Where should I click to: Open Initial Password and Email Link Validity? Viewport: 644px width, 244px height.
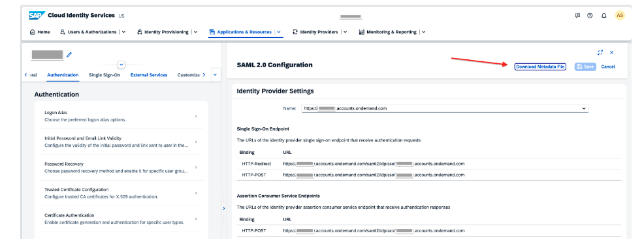pos(121,142)
